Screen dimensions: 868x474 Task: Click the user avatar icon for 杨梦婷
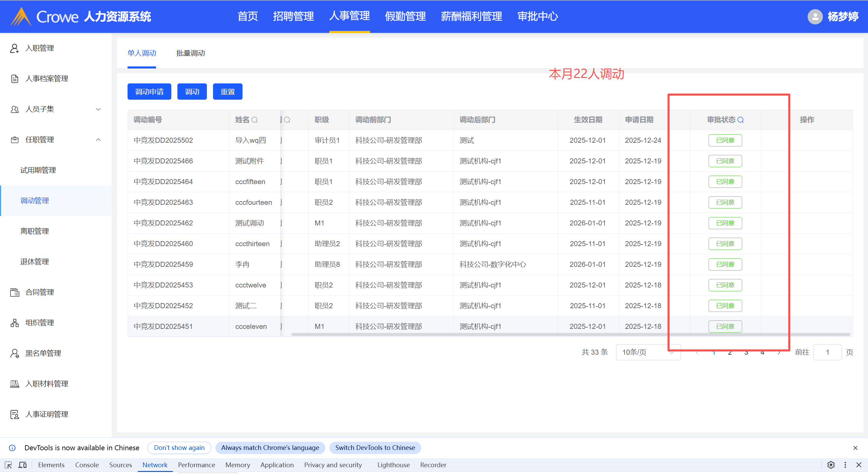point(815,16)
